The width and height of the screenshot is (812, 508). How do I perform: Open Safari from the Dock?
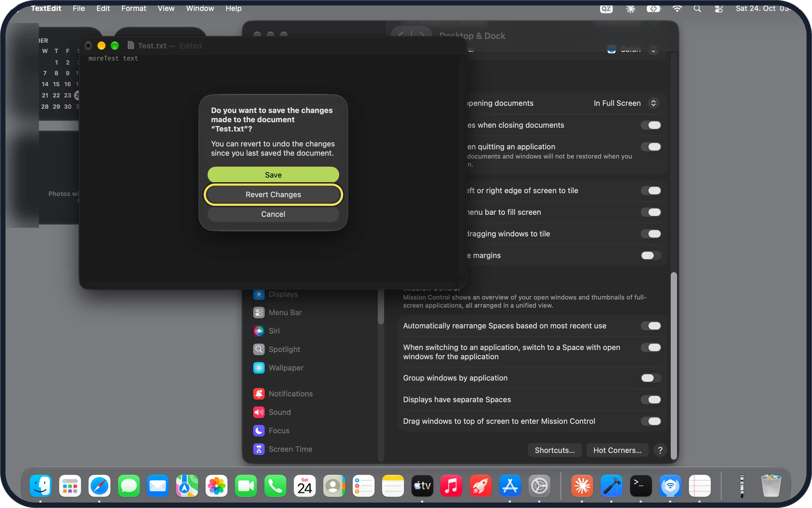[99, 486]
